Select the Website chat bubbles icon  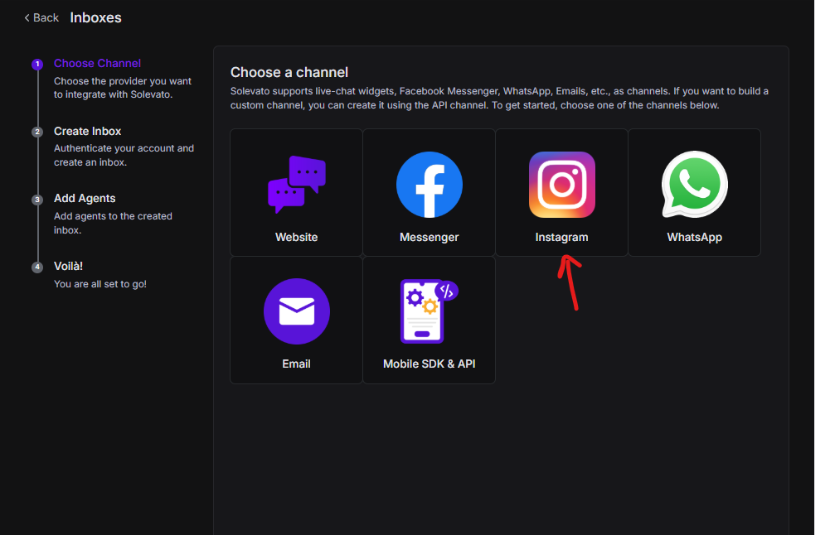(297, 185)
